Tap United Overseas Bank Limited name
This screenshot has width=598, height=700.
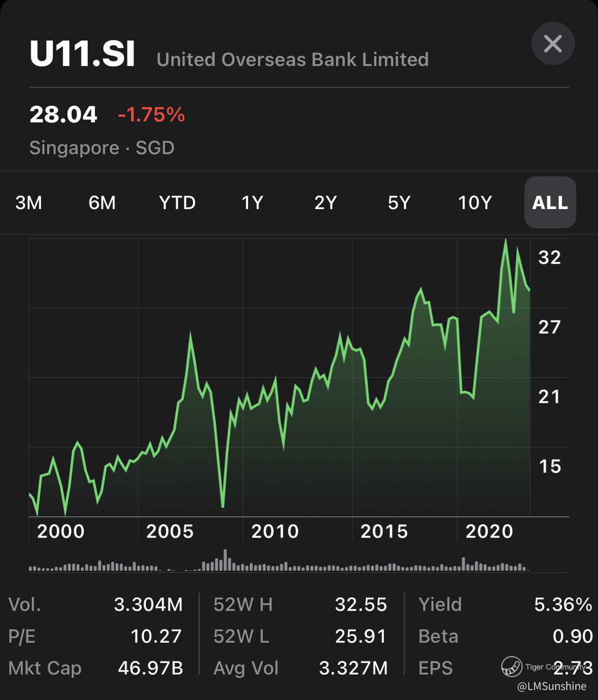point(293,59)
